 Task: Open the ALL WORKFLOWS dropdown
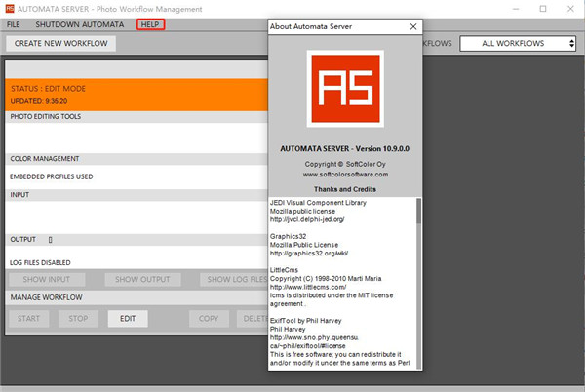pyautogui.click(x=518, y=43)
